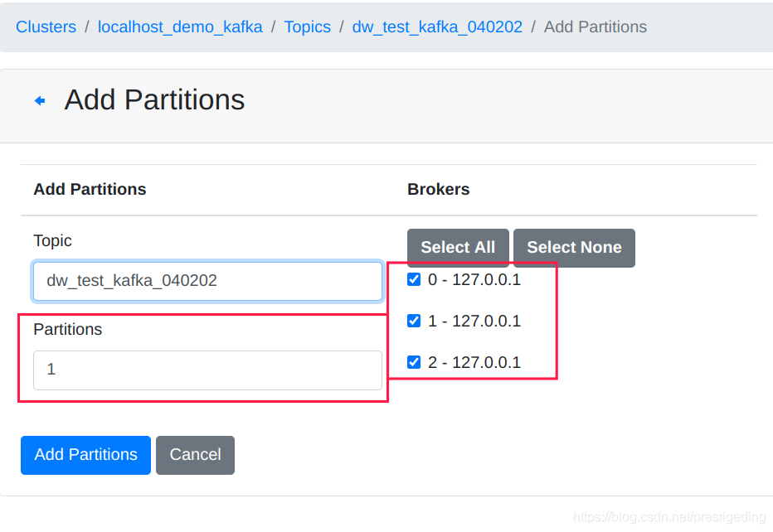Navigate to Topics breadcrumb link
The image size is (773, 532).
coord(307,27)
